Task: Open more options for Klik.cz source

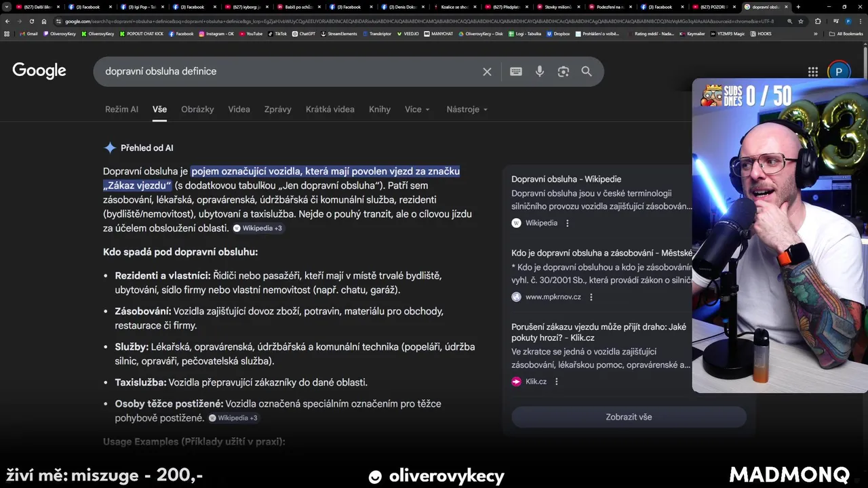Action: 557,382
